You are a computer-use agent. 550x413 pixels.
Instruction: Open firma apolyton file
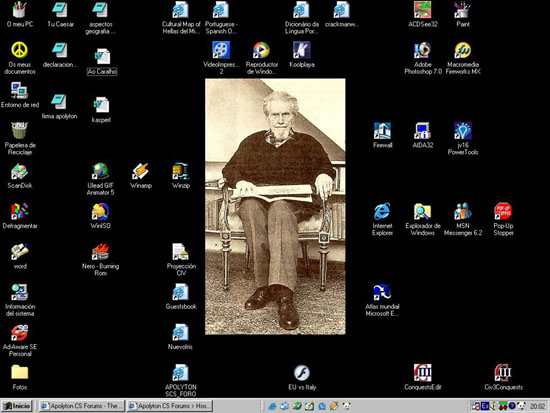[x=59, y=102]
